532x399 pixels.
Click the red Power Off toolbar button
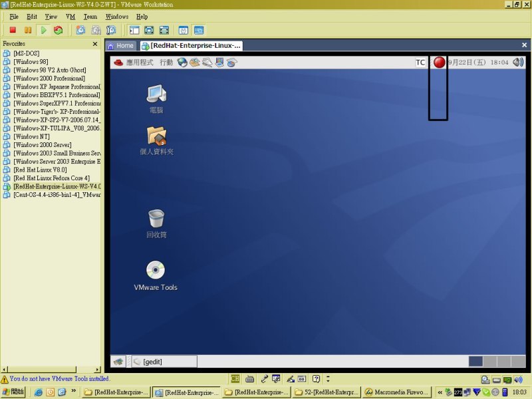point(13,30)
